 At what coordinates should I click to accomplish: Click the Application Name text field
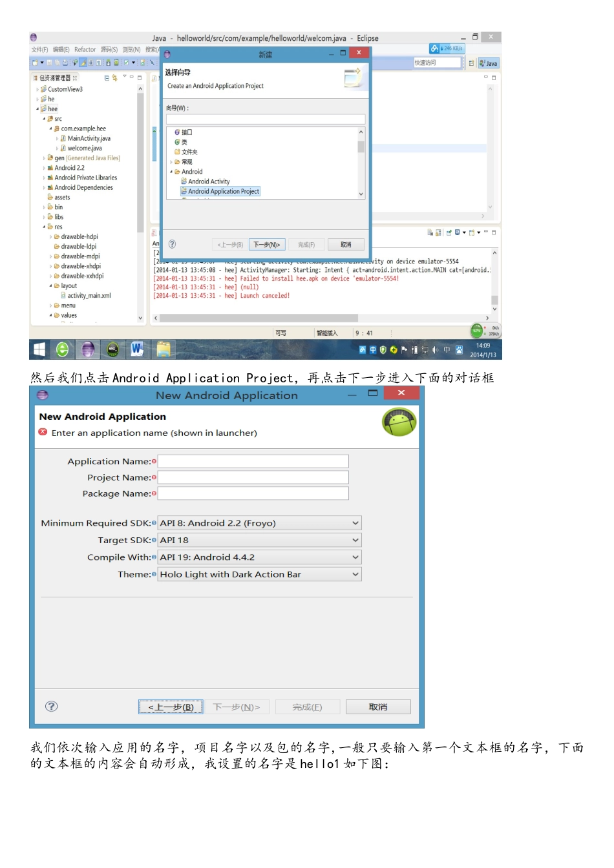click(x=253, y=461)
